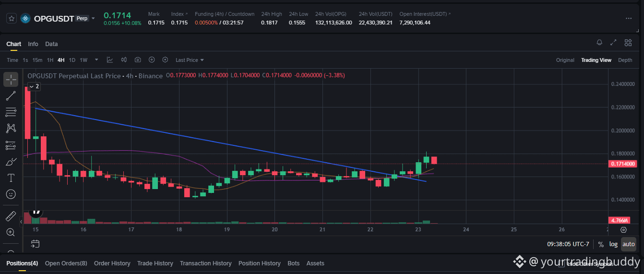This screenshot has height=274, width=644.
Task: Click the 24h Vol(USDT) value 22,430,390.21
Action: (375, 23)
